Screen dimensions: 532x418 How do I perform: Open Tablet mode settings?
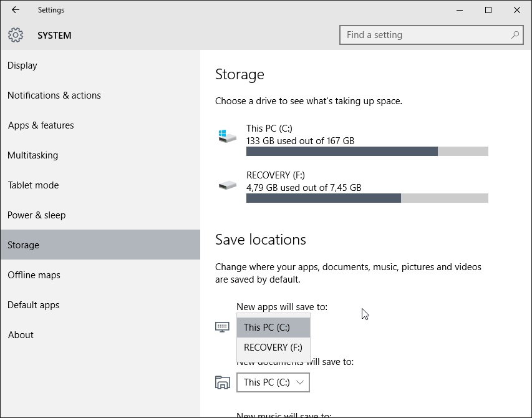(x=100, y=185)
